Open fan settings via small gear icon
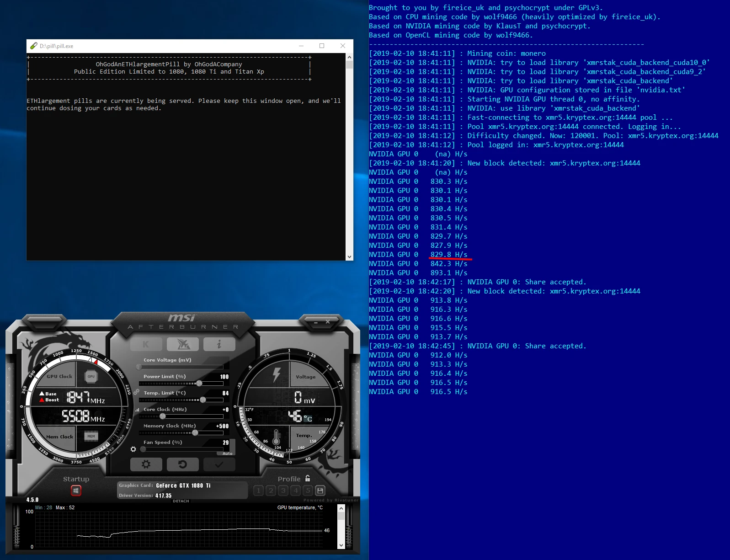This screenshot has height=560, width=730. [133, 449]
